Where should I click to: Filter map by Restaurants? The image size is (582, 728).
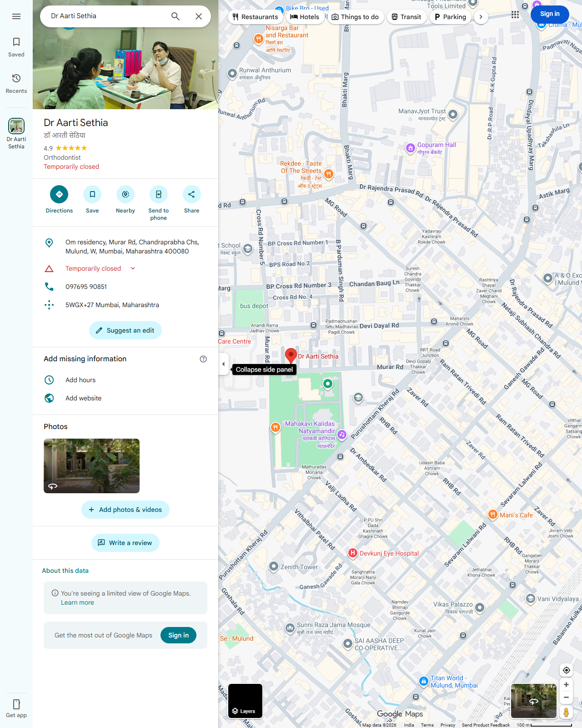click(255, 17)
